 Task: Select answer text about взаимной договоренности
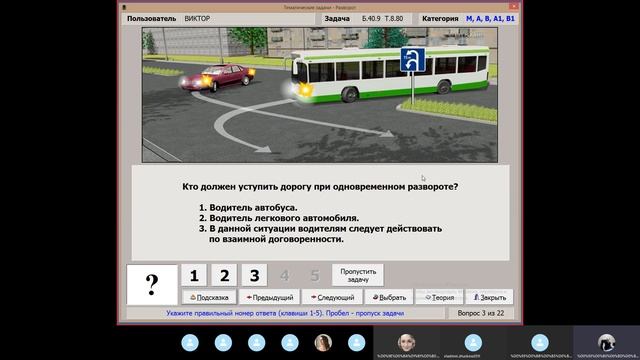[x=320, y=234]
